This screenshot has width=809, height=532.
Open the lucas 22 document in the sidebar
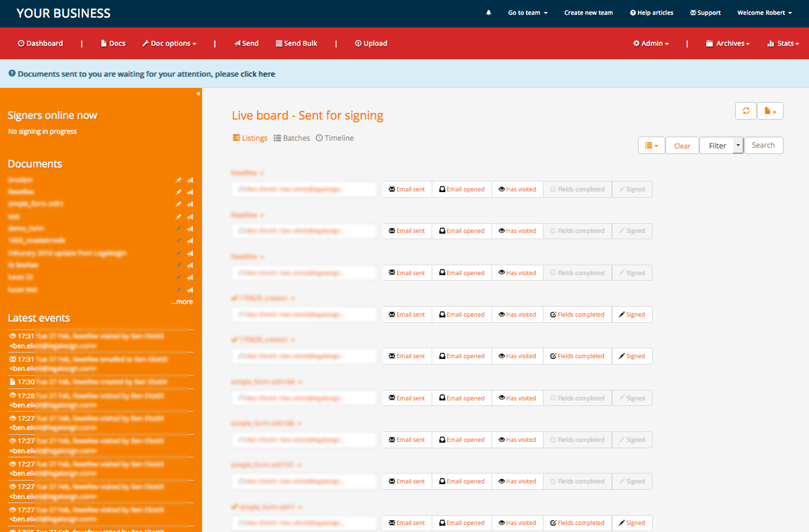click(20, 277)
